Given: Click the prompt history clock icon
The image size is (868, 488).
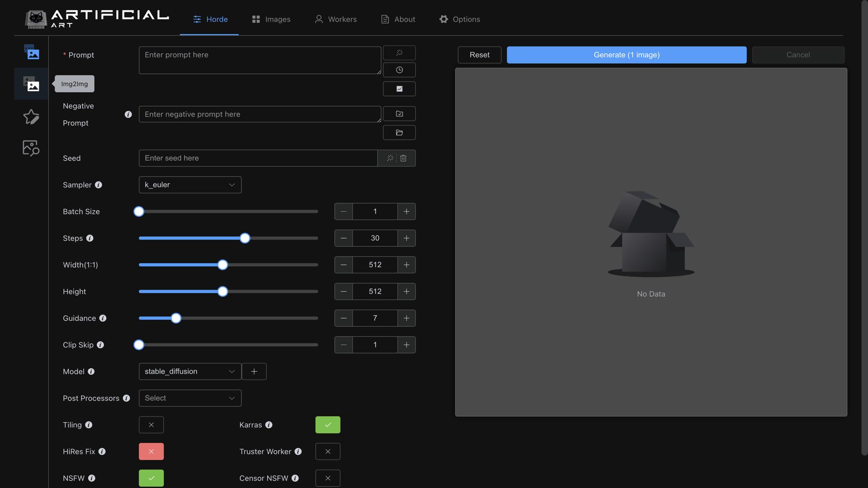Looking at the screenshot, I should tap(399, 70).
